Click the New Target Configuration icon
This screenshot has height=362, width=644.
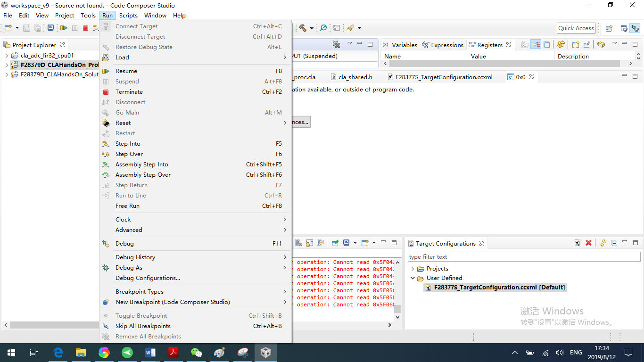pyautogui.click(x=578, y=243)
